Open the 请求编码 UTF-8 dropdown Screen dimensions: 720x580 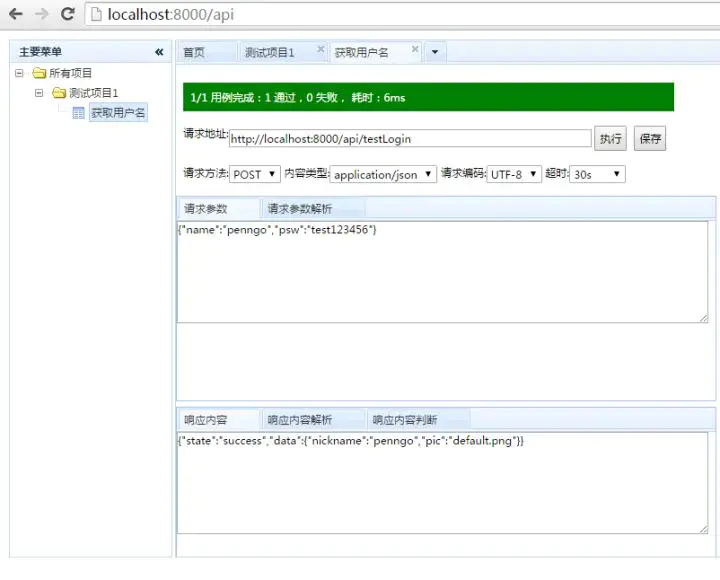(x=514, y=174)
